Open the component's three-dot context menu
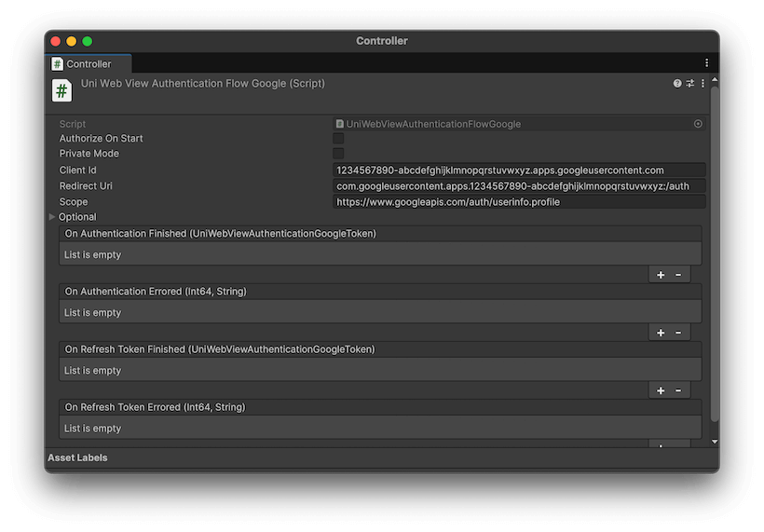 (x=703, y=84)
